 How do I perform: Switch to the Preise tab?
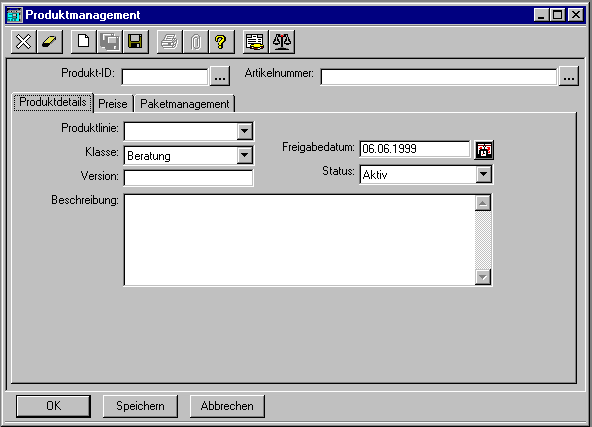(113, 103)
